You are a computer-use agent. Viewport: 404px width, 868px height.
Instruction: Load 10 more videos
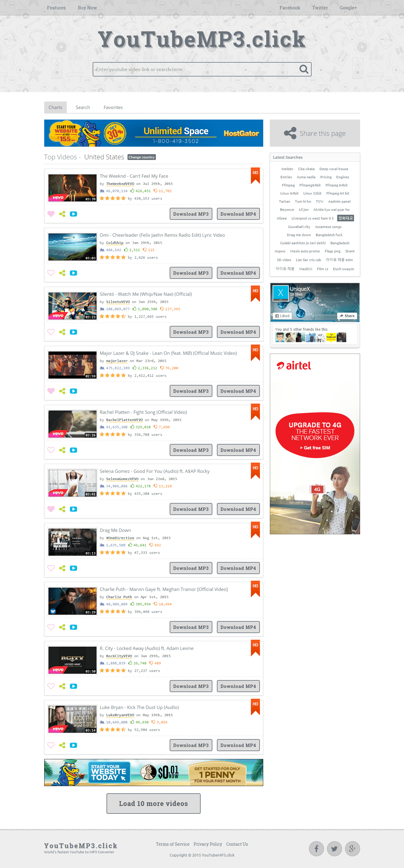pos(153,804)
